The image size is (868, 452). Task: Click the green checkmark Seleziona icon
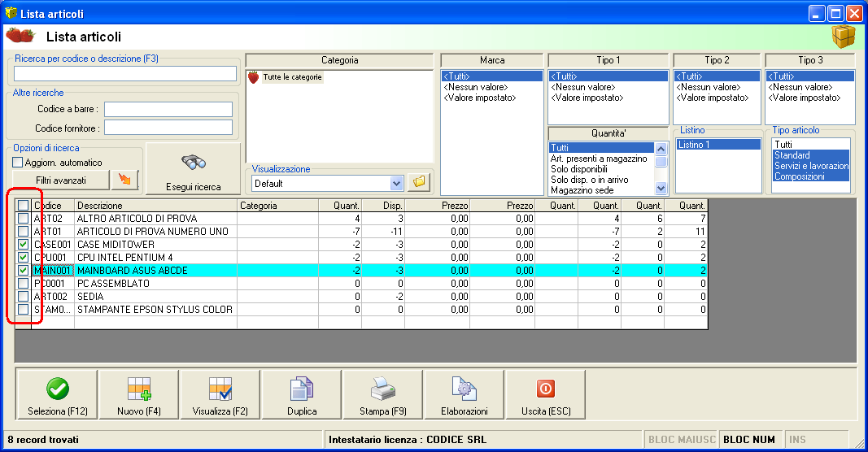pos(58,389)
